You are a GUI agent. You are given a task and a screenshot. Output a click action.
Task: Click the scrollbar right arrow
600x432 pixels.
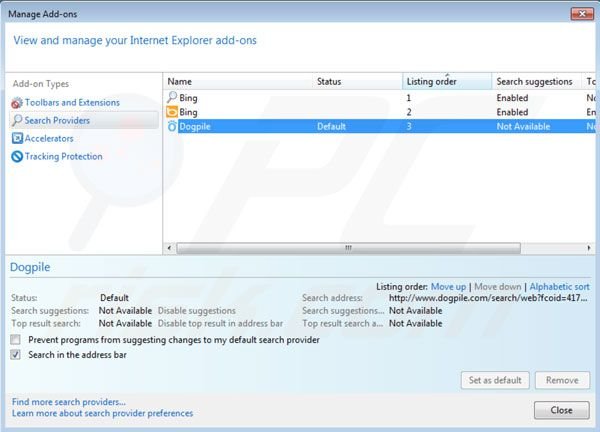click(589, 248)
